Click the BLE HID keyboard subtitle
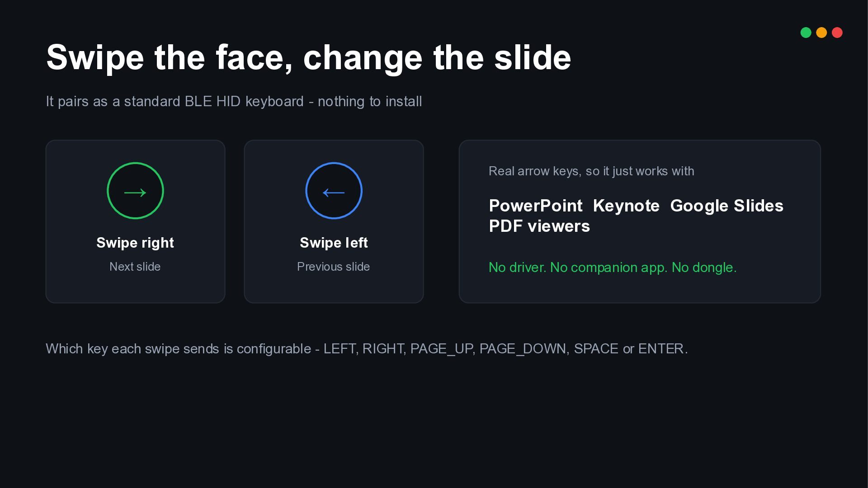Image resolution: width=868 pixels, height=488 pixels. (234, 101)
